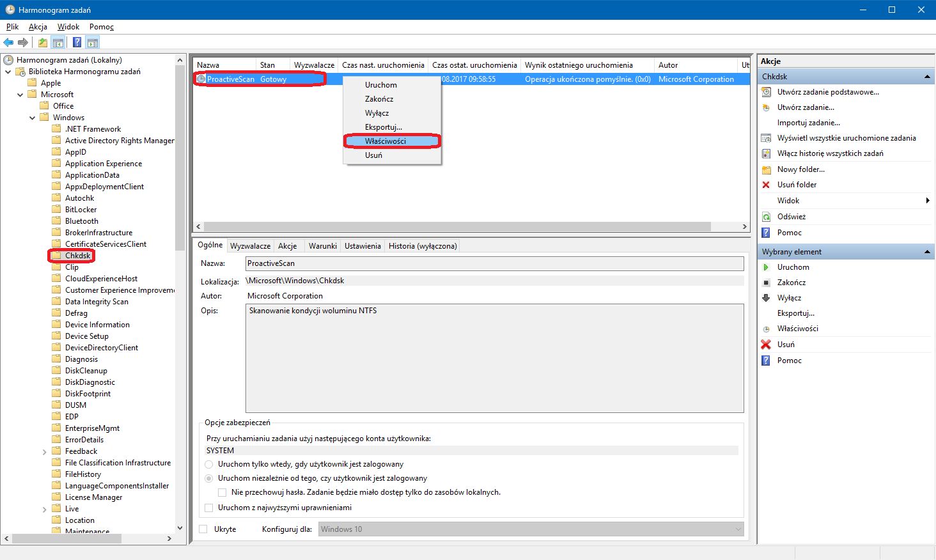Click the task list horizontal scrollbar

click(471, 227)
